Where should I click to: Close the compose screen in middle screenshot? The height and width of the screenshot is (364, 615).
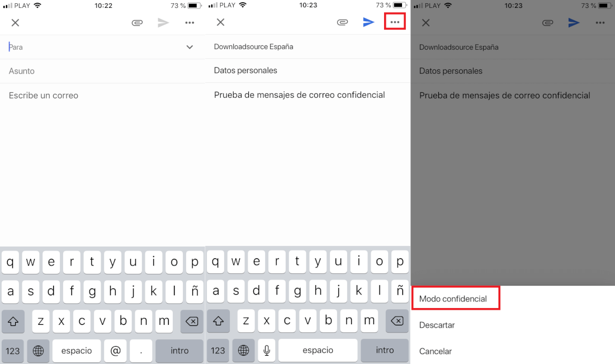coord(220,22)
